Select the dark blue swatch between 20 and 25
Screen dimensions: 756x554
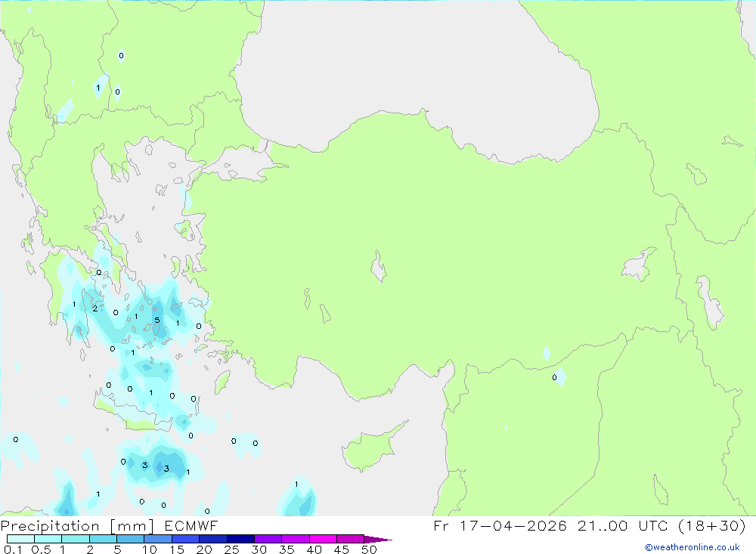[x=212, y=539]
